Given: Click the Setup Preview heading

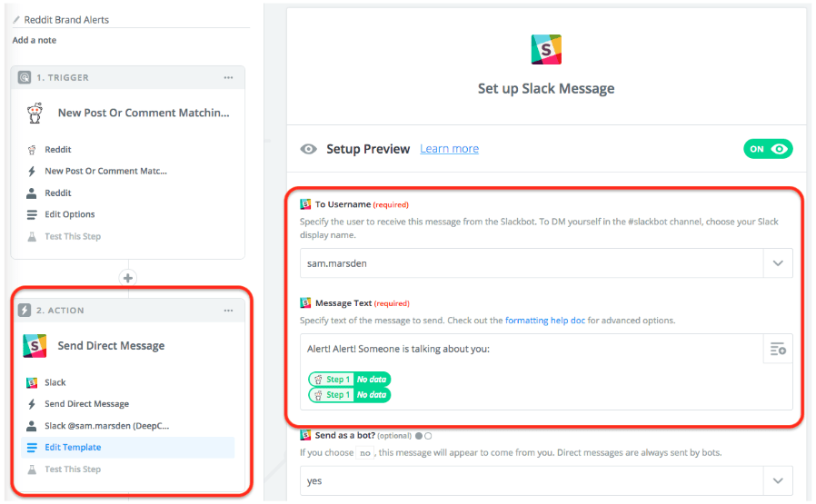Looking at the screenshot, I should coord(368,149).
